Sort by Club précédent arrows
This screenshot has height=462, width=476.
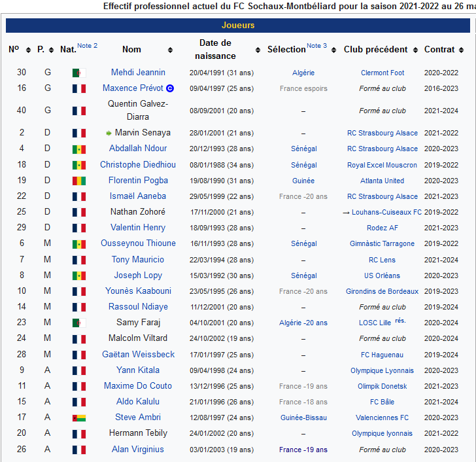pos(415,50)
